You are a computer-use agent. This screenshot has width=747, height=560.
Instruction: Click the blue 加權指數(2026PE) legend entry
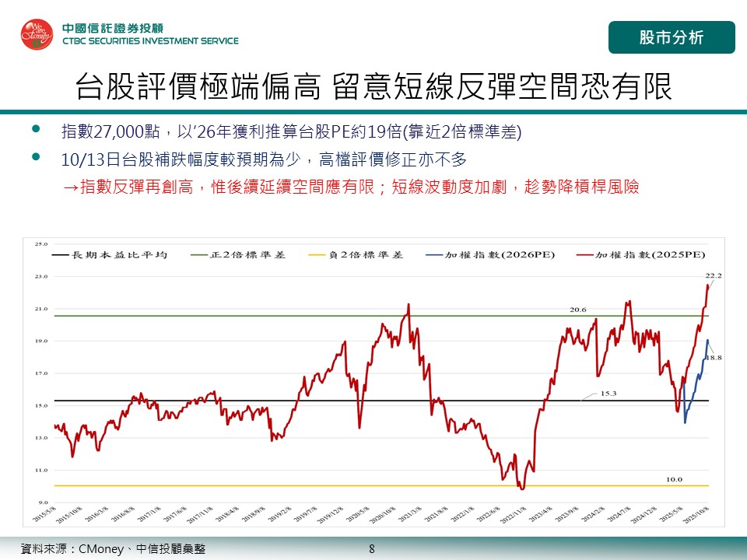coord(492,254)
